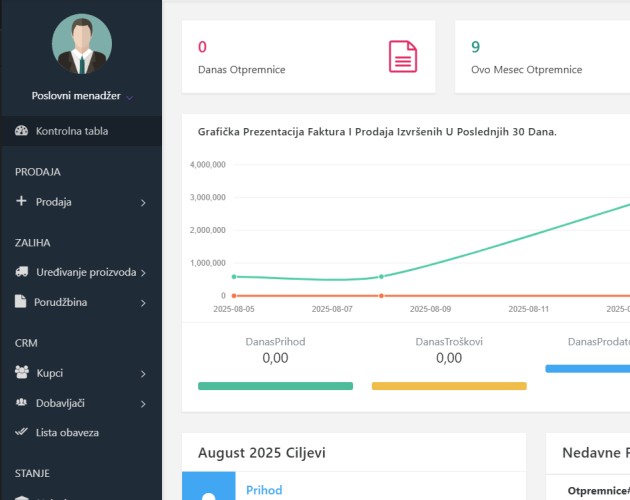The height and width of the screenshot is (500, 630).
Task: Click the green DanasPrihod progress bar
Action: [x=275, y=386]
